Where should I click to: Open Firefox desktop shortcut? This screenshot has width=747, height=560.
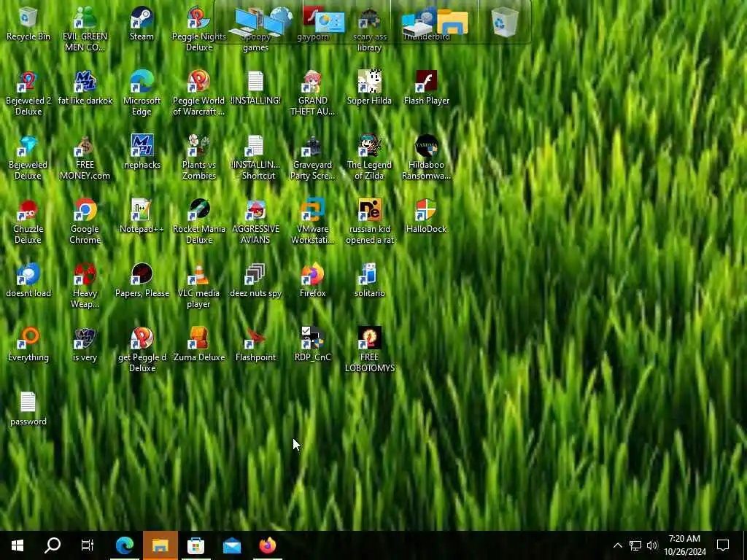(x=312, y=281)
